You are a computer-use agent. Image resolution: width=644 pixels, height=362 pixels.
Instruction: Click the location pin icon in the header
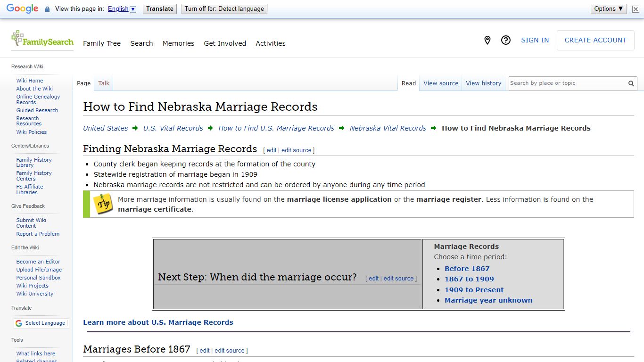(487, 40)
